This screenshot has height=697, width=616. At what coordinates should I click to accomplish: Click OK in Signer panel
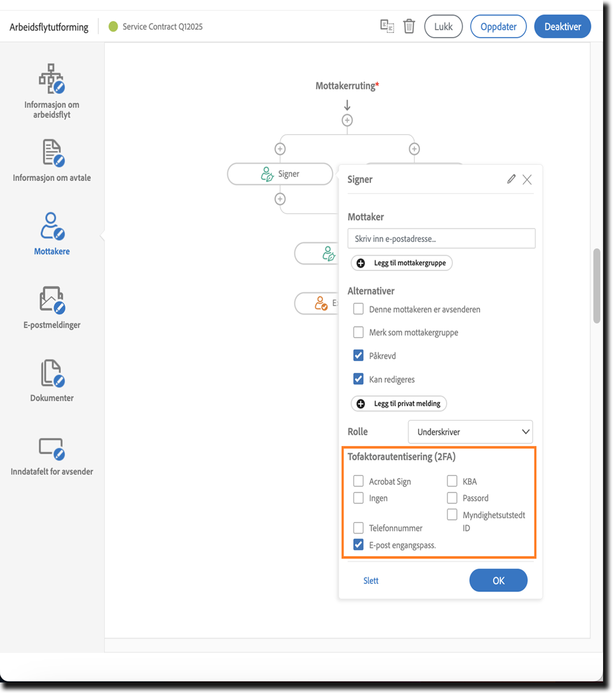[x=499, y=581]
